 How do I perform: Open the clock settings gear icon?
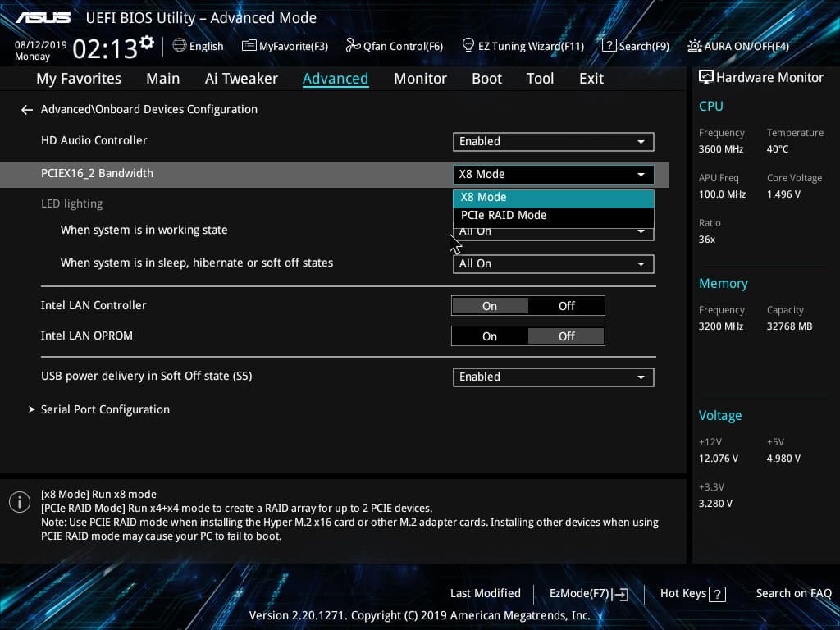pos(147,43)
